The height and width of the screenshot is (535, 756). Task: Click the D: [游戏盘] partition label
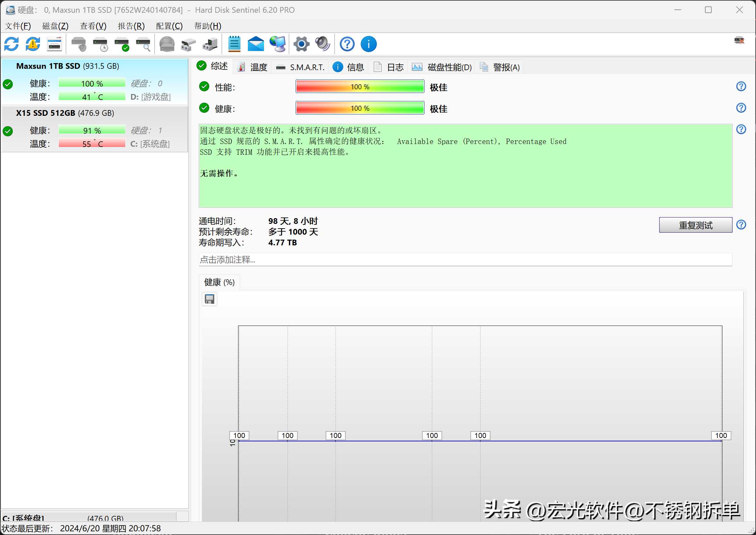(150, 97)
